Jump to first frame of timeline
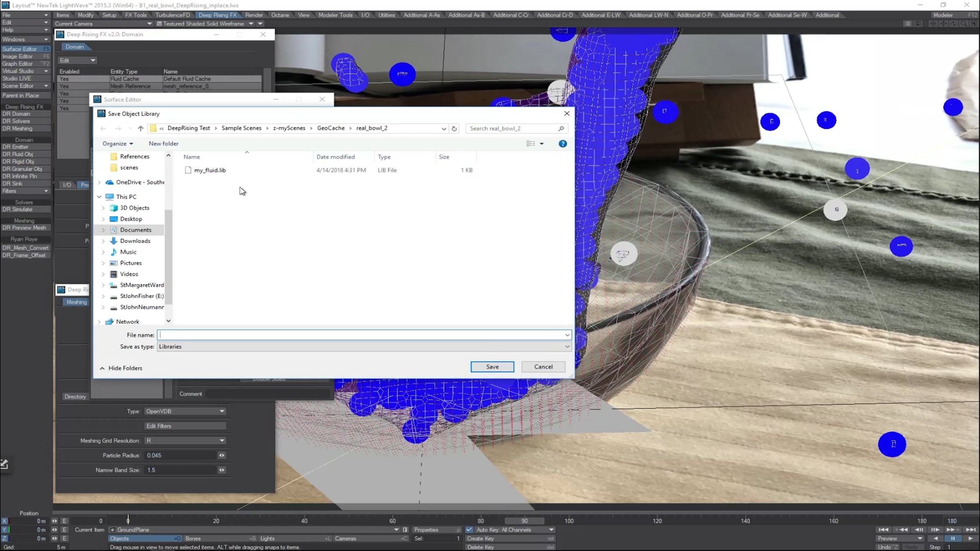The width and height of the screenshot is (980, 551). (883, 530)
